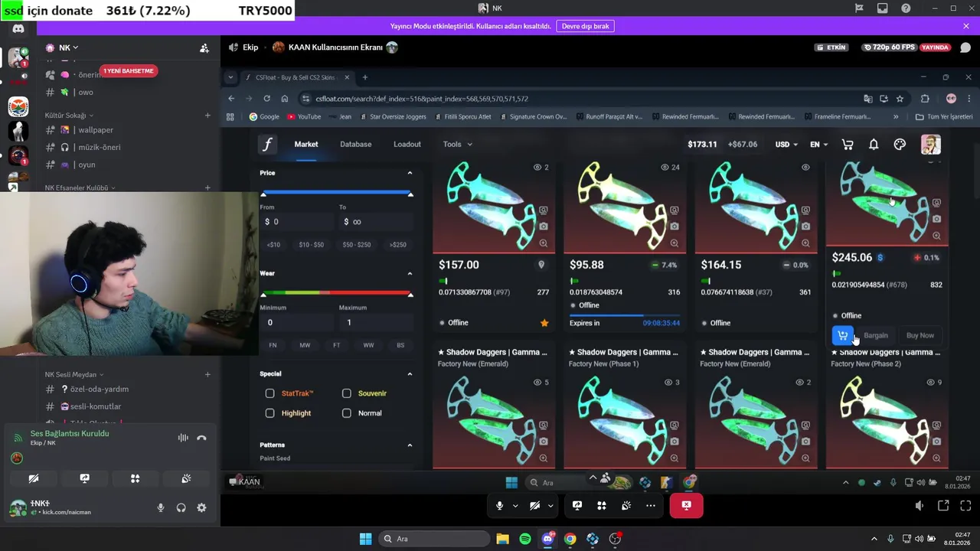Switch to the Database tab
This screenshot has height=551, width=980.
[x=355, y=144]
